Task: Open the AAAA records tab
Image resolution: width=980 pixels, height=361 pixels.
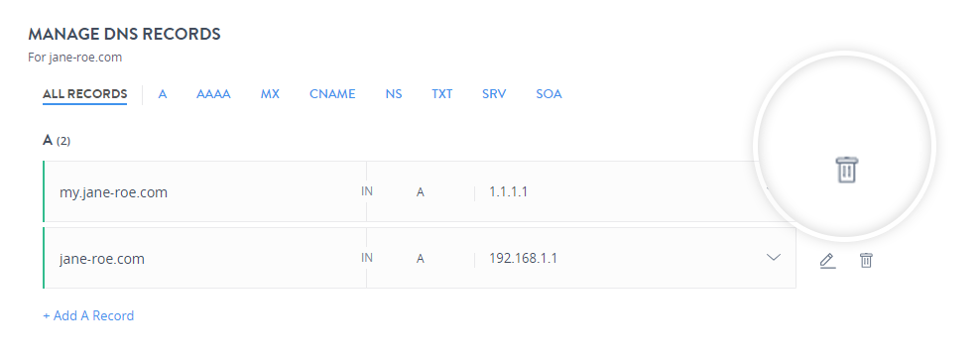Action: (x=213, y=94)
